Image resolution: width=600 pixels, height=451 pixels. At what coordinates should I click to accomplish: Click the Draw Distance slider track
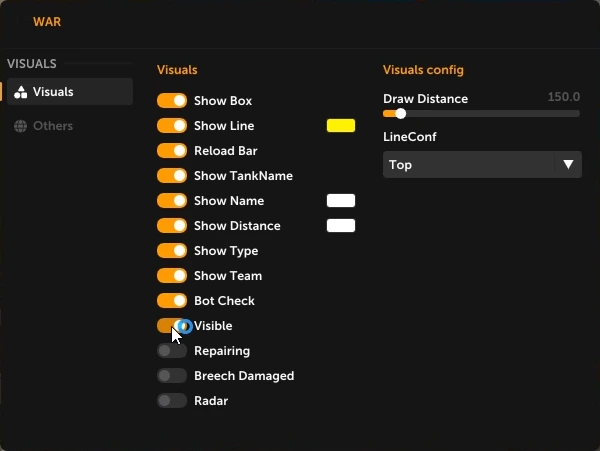[481, 114]
